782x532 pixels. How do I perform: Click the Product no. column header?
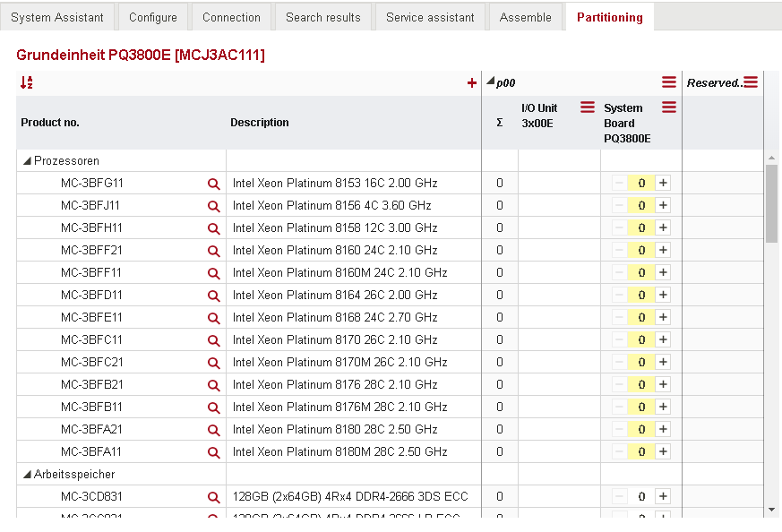(50, 123)
